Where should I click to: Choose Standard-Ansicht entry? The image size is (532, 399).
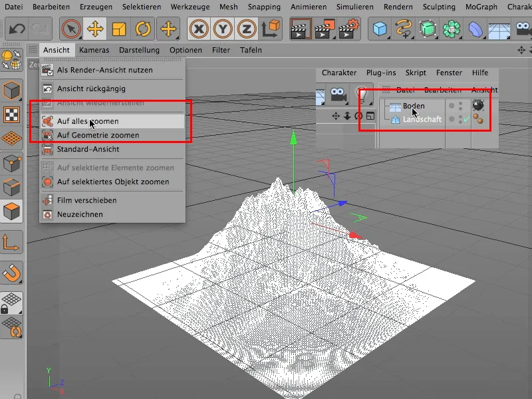click(112, 149)
